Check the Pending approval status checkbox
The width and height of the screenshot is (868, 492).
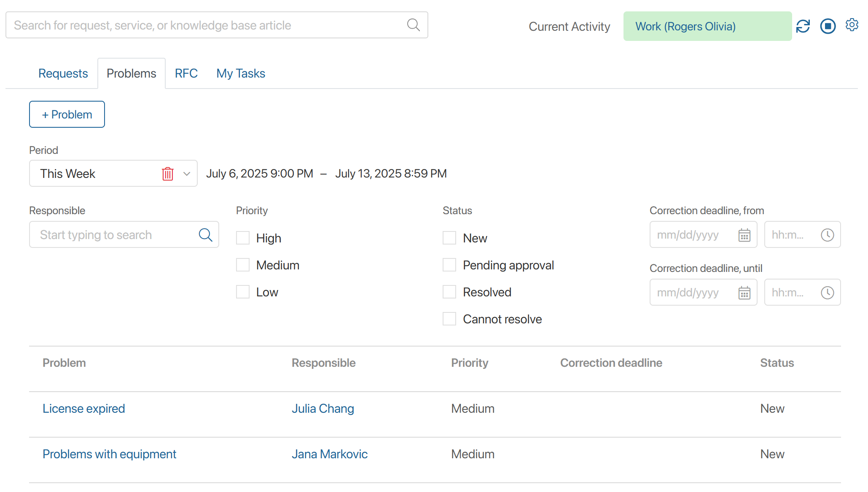tap(449, 265)
